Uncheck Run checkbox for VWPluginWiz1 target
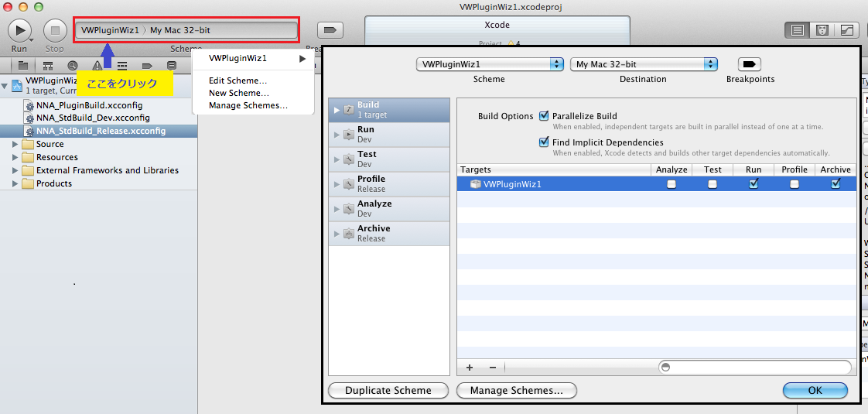The height and width of the screenshot is (414, 868). tap(754, 183)
